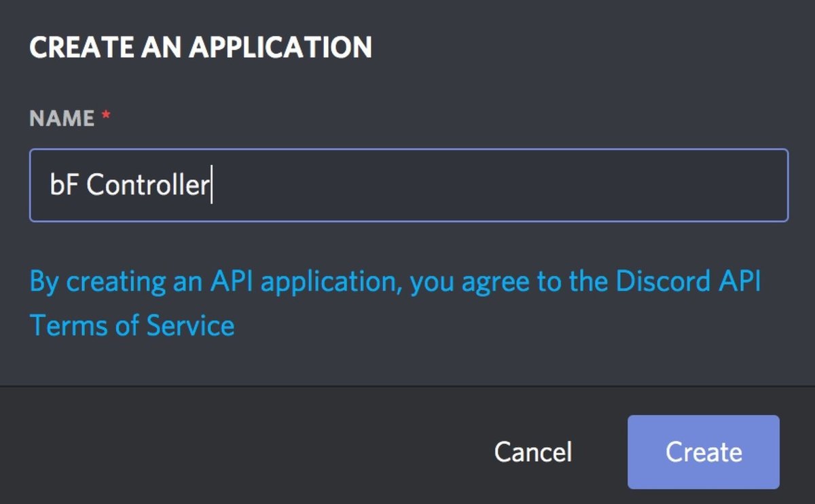Click 'Terms of Service' on the link's second line
The width and height of the screenshot is (815, 504).
(x=132, y=325)
